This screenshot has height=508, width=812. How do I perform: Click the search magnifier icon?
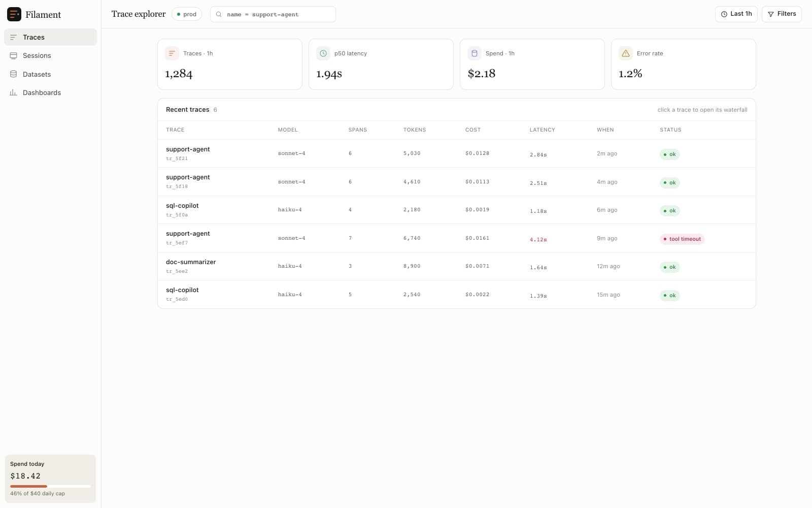pyautogui.click(x=219, y=14)
